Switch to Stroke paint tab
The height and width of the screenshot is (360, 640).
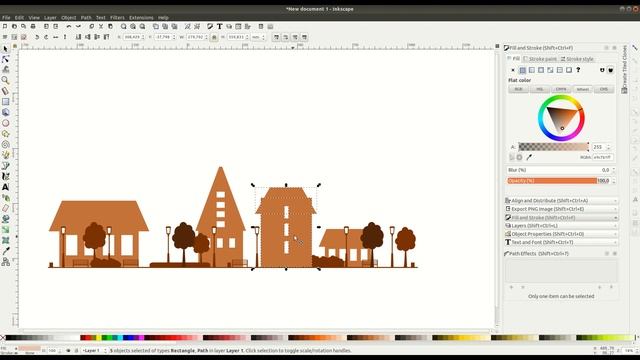(540, 59)
